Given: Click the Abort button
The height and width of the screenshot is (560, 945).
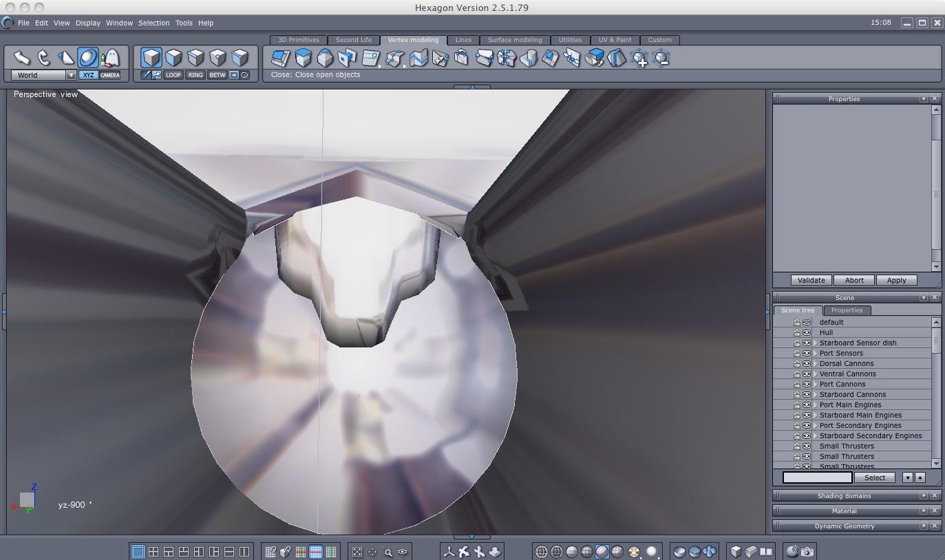Looking at the screenshot, I should 854,280.
